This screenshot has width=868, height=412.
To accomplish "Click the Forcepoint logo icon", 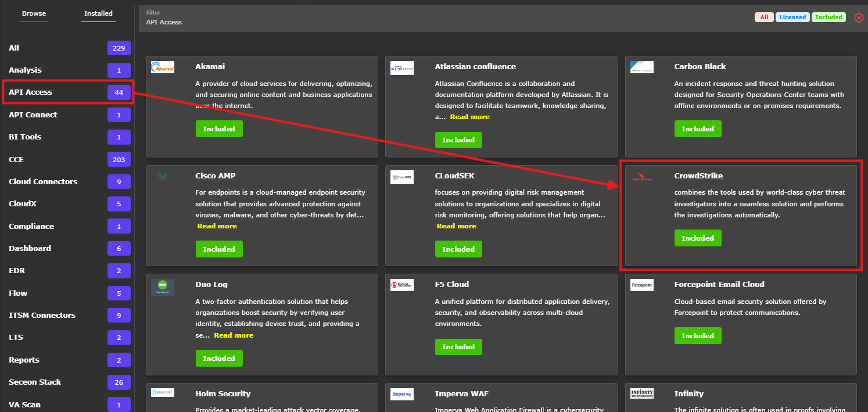I will [x=641, y=285].
